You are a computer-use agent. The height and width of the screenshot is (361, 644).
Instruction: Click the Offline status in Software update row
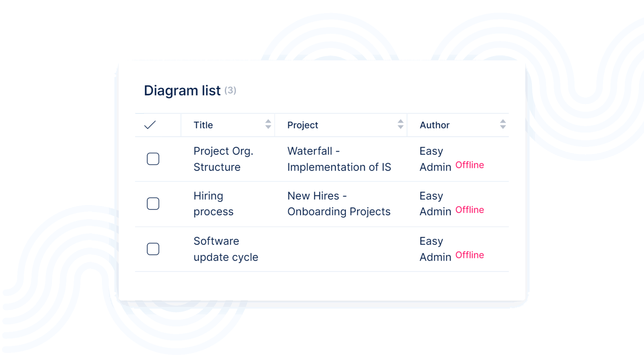click(470, 255)
